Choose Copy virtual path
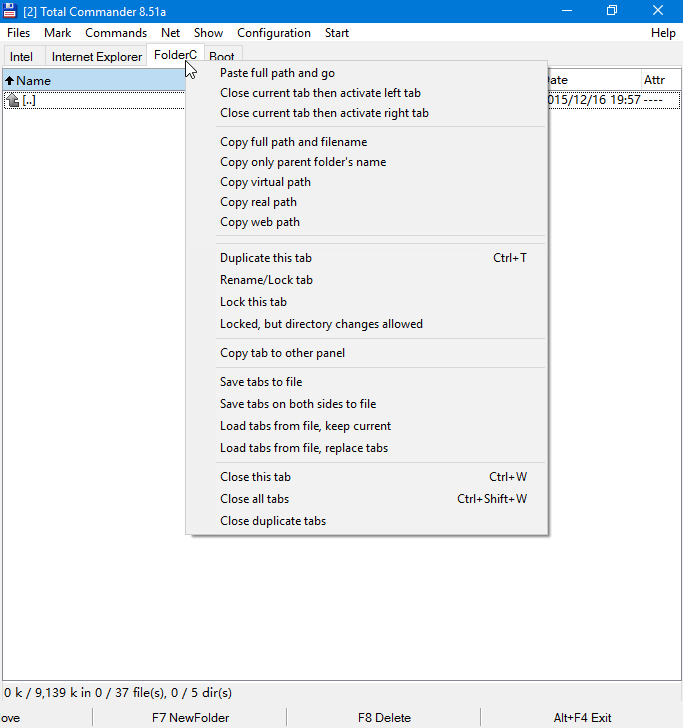 [367, 182]
